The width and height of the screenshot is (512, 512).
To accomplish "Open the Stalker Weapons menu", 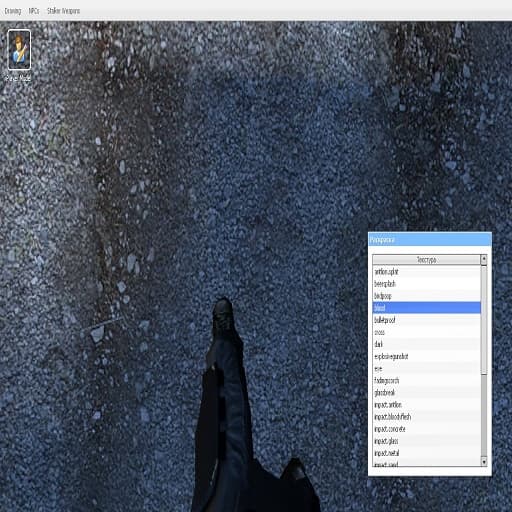I will pyautogui.click(x=63, y=11).
